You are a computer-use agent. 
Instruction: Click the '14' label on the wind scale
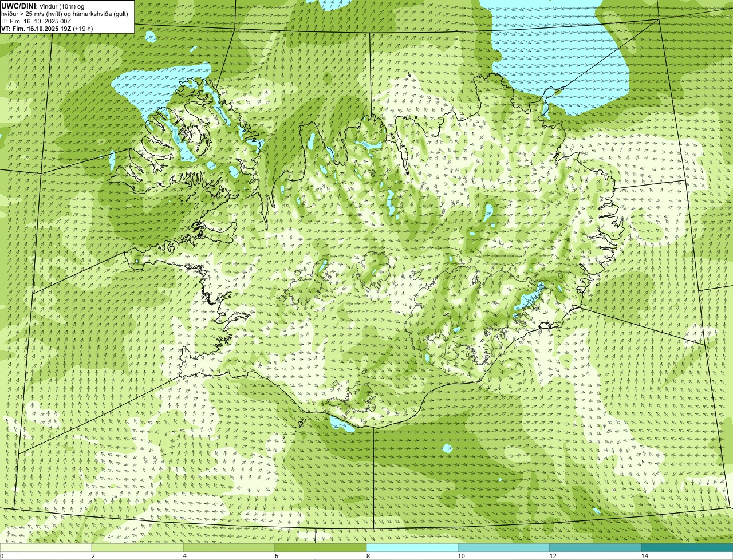click(x=644, y=556)
